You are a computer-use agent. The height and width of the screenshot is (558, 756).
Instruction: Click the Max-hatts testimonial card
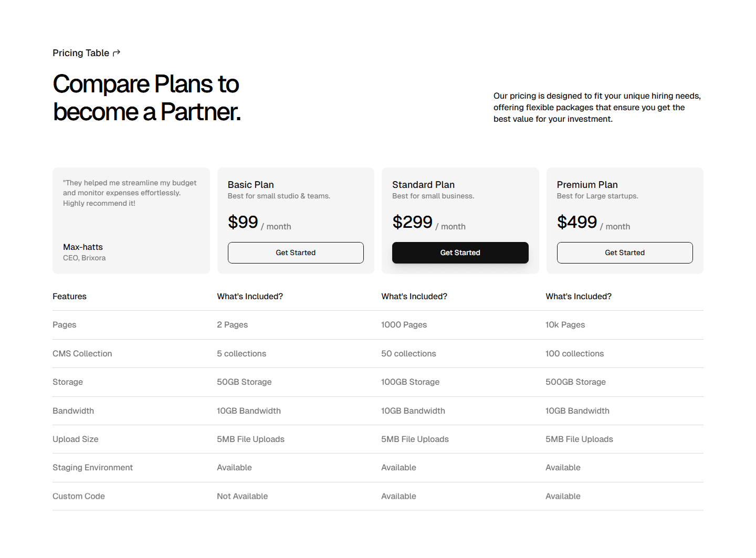pos(131,220)
